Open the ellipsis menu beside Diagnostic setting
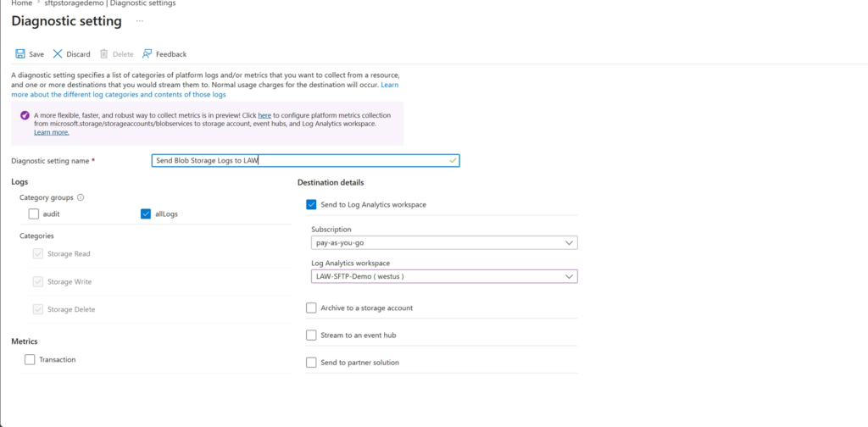The height and width of the screenshot is (427, 868). pos(140,21)
